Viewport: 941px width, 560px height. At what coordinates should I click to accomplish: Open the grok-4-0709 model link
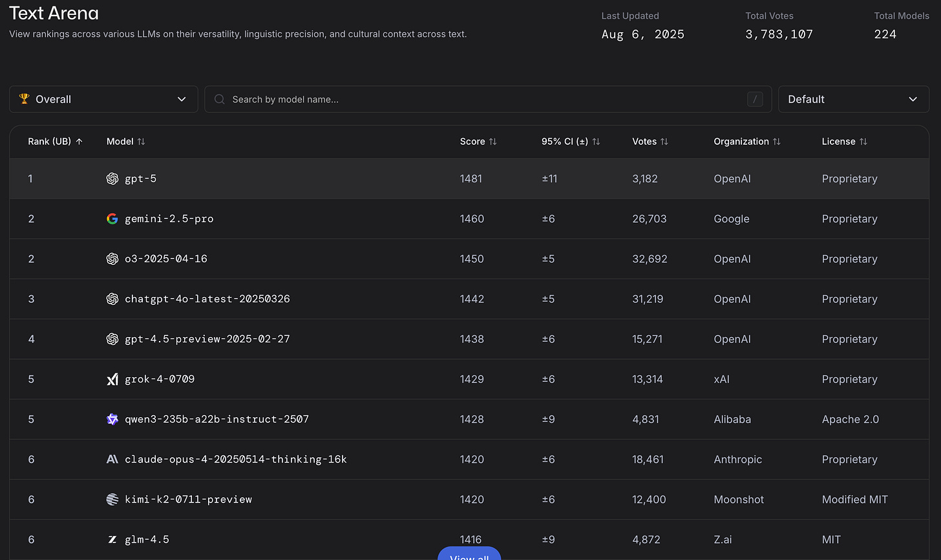click(x=160, y=379)
